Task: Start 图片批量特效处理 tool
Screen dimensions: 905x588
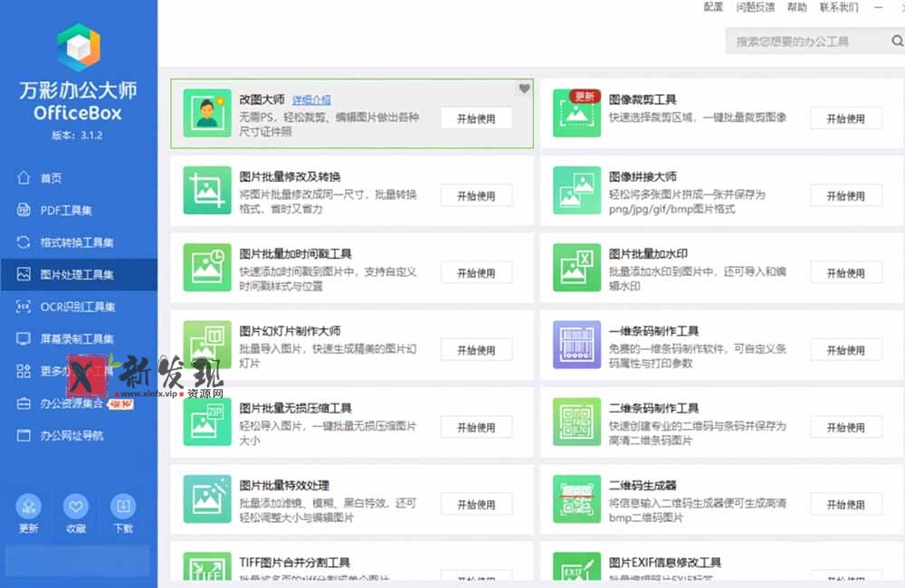Action: 476,505
